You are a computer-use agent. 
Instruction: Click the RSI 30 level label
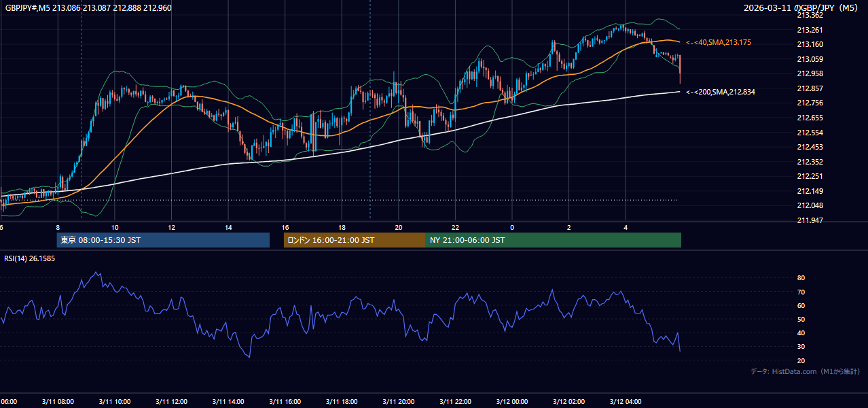[x=801, y=347]
